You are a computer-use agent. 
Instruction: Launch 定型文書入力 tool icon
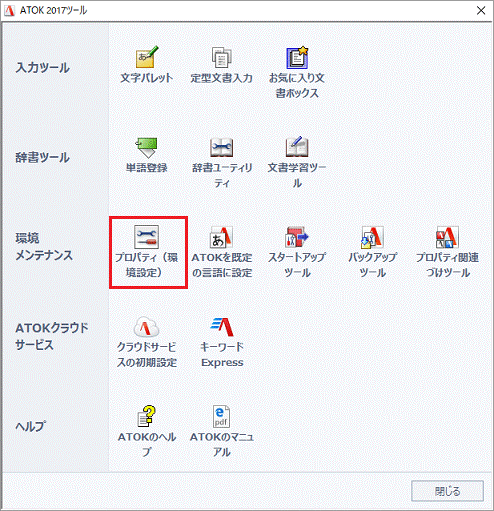point(222,57)
